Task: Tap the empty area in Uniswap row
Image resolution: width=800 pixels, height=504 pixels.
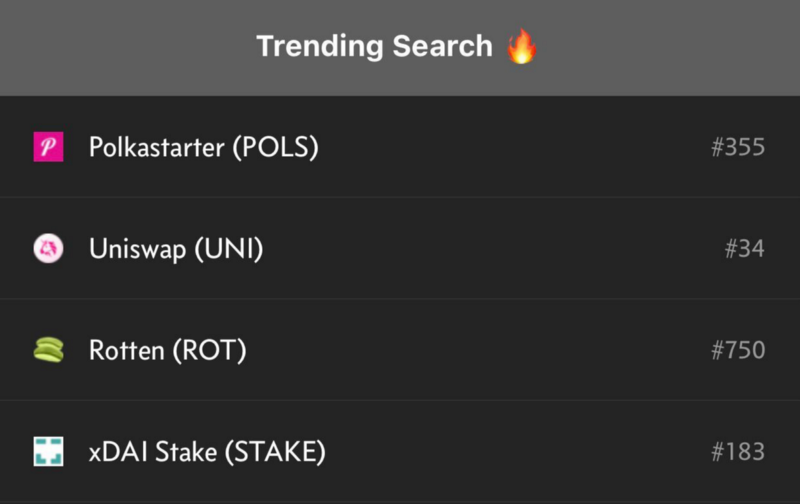Action: tap(490, 249)
